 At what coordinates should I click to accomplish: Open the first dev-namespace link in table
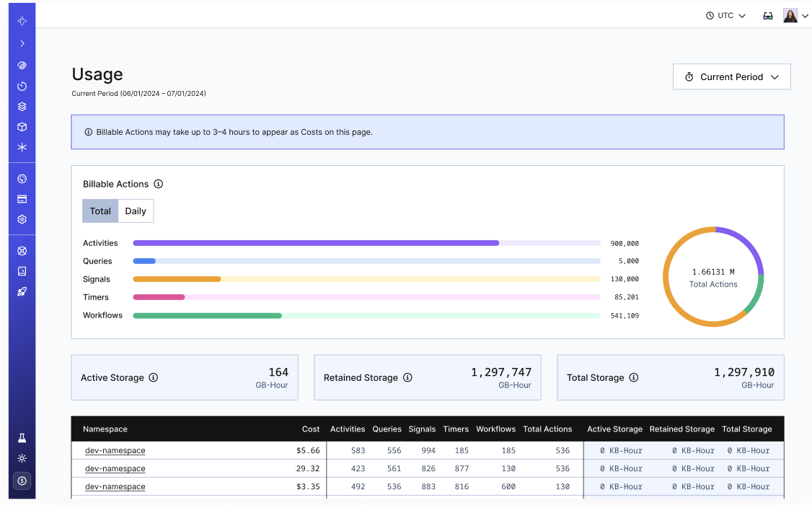[115, 450]
